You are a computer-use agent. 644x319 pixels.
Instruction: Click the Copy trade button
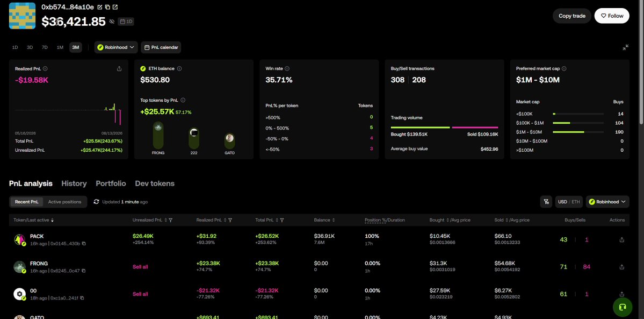(571, 16)
